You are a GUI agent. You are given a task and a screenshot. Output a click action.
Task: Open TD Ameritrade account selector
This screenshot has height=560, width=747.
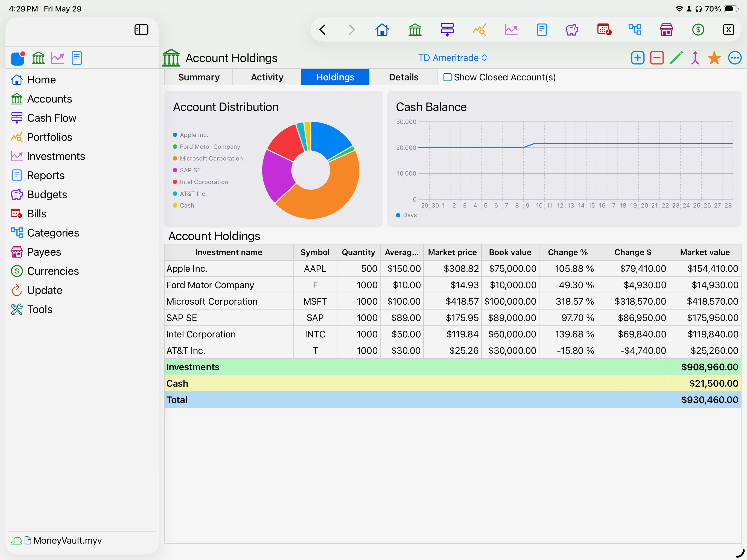(x=453, y=58)
